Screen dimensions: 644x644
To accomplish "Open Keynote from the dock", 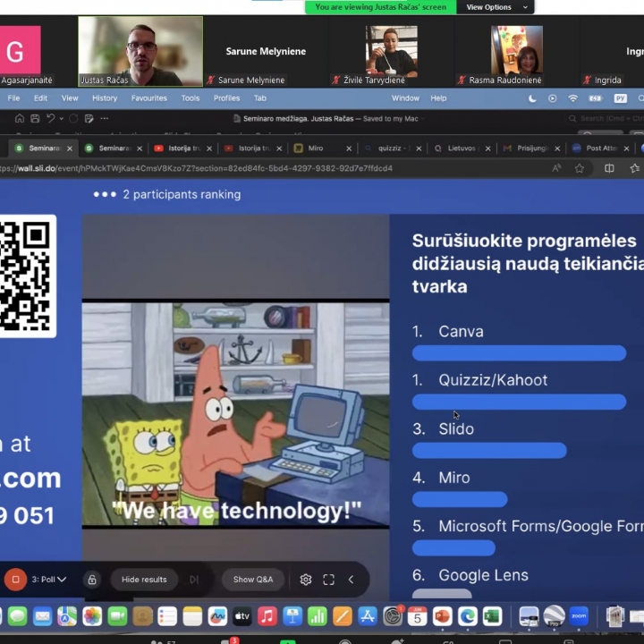I will tap(292, 616).
